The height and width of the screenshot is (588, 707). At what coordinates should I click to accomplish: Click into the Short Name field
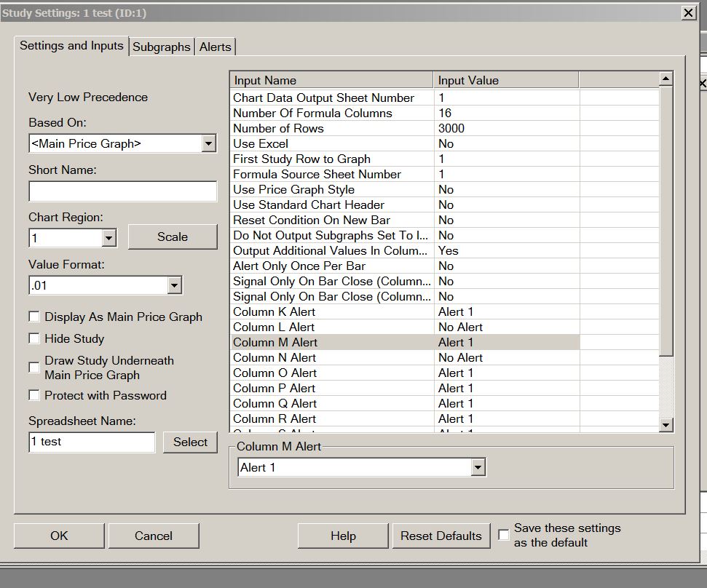coord(122,191)
